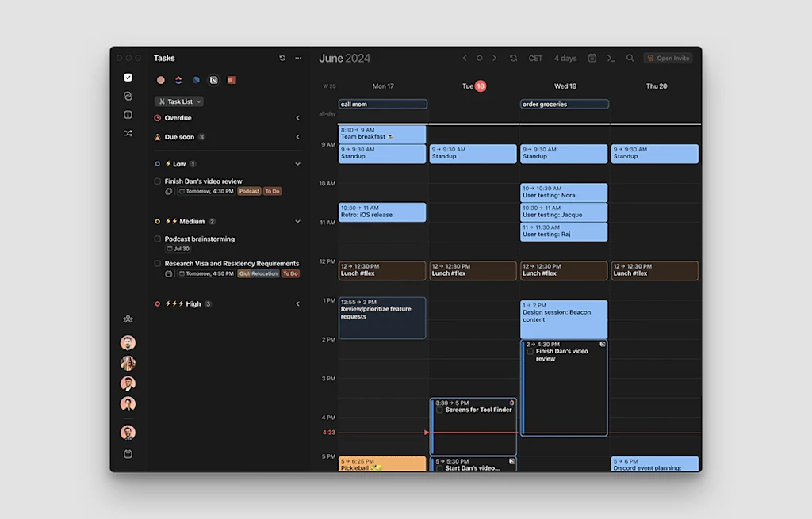Click the Jul 30 due date chip
Image resolution: width=812 pixels, height=519 pixels.
click(178, 249)
